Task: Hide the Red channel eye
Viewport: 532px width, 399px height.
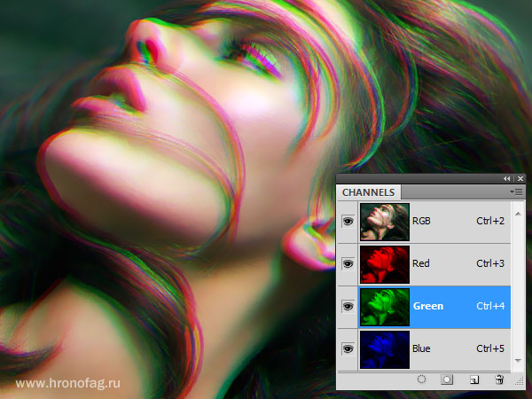Action: 348,263
